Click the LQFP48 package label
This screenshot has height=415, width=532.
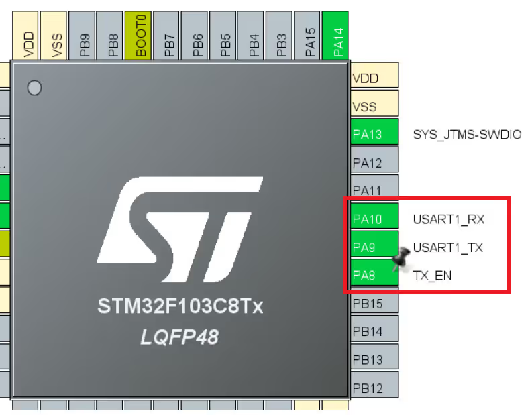pos(180,337)
